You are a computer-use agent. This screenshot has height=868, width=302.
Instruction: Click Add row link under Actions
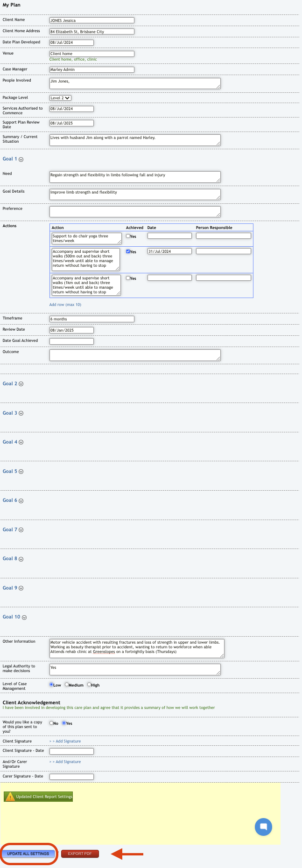[x=65, y=305]
